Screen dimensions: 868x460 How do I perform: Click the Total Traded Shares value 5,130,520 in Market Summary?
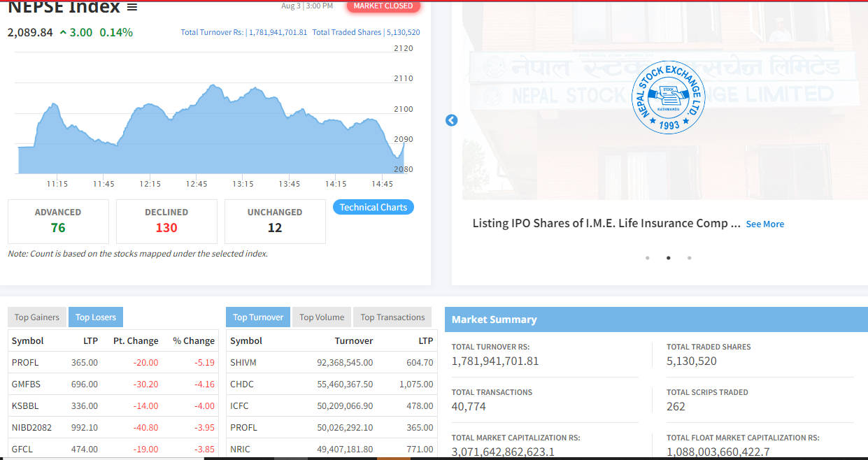692,361
